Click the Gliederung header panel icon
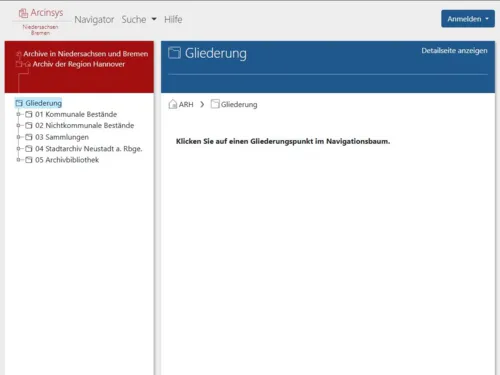500x375 pixels. 174,53
